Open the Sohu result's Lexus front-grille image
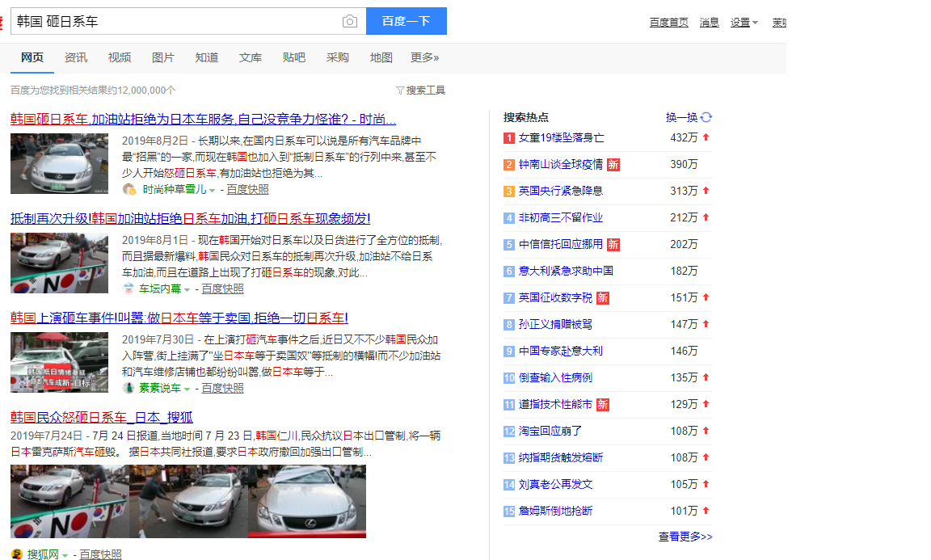 coord(307,501)
